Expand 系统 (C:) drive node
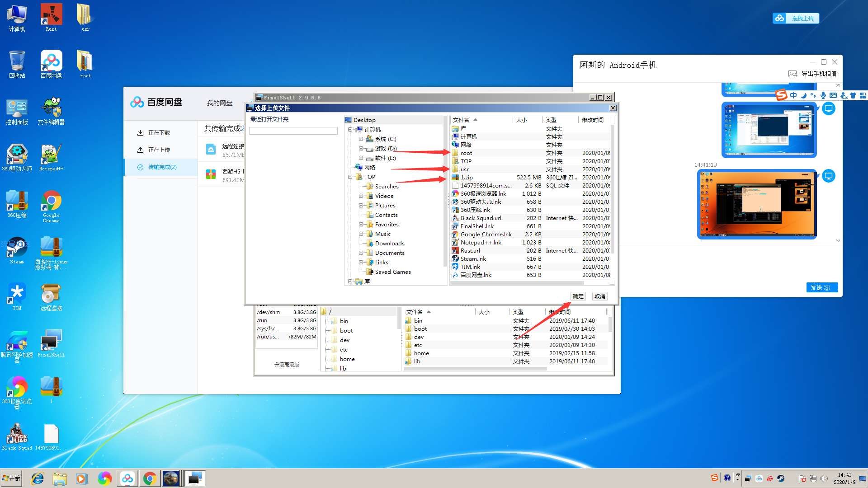The width and height of the screenshot is (868, 488). (361, 139)
